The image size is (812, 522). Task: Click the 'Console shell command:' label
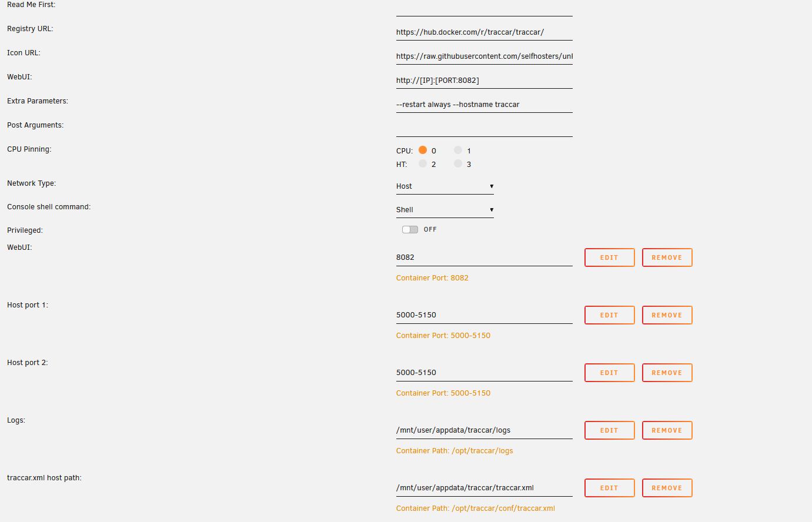tap(49, 207)
